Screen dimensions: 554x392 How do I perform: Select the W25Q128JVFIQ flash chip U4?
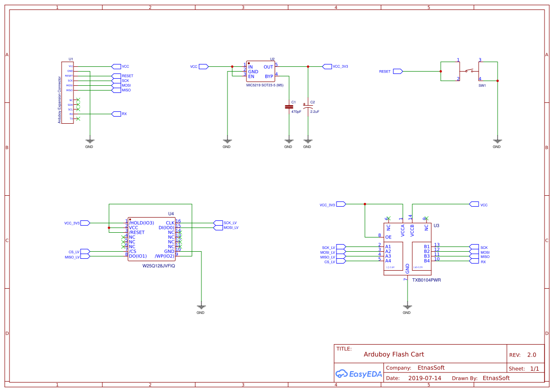[x=152, y=239]
